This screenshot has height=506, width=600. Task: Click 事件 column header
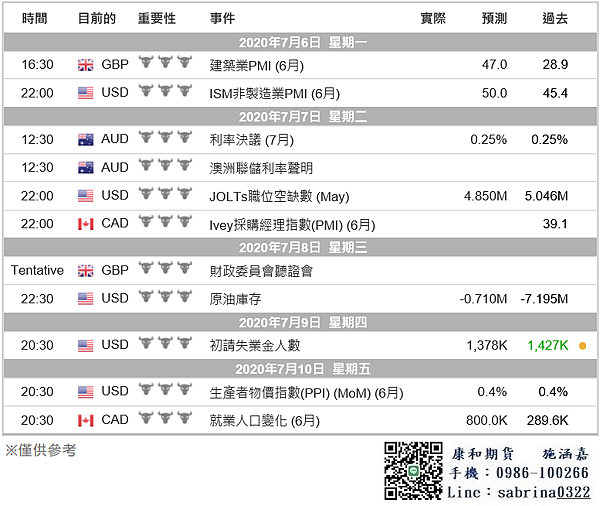pos(222,18)
